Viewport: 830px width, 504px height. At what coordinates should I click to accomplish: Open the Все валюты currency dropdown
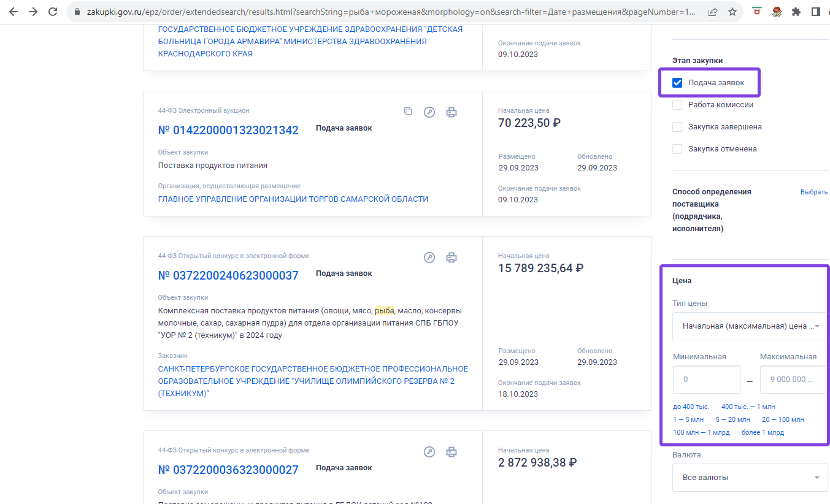click(x=750, y=478)
